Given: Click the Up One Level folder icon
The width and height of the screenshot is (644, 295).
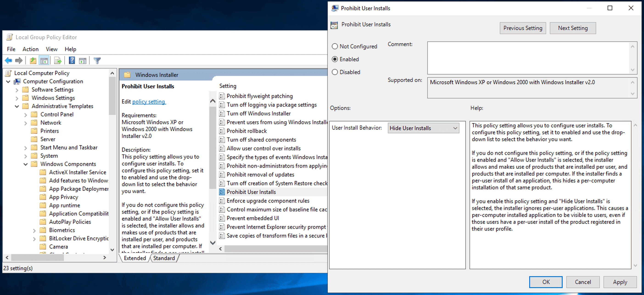Looking at the screenshot, I should click(x=33, y=61).
